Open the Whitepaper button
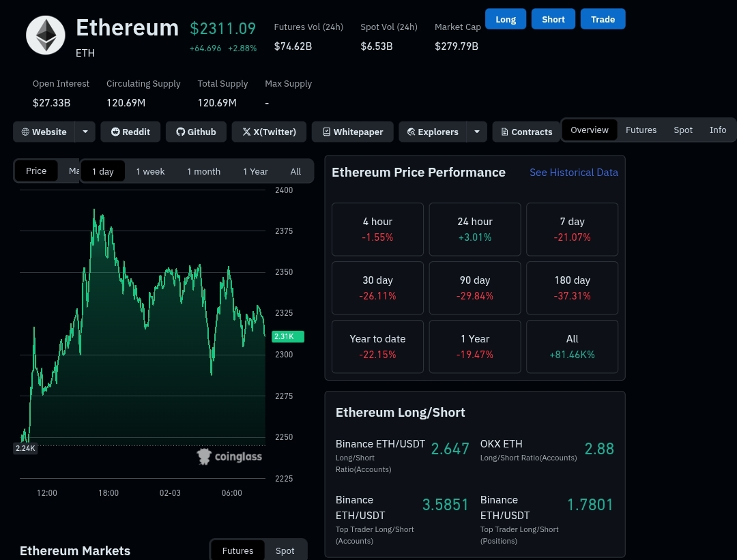The height and width of the screenshot is (560, 737). pos(353,132)
